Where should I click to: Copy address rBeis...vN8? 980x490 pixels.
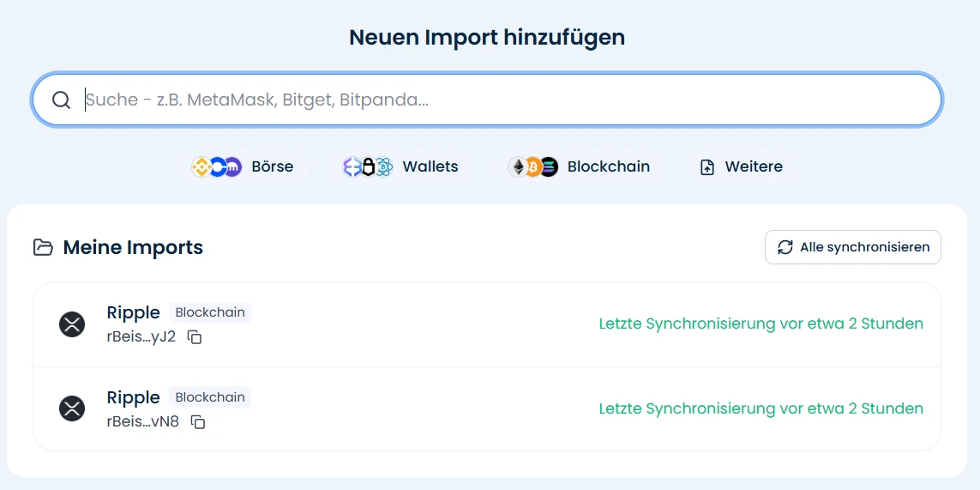pyautogui.click(x=198, y=422)
